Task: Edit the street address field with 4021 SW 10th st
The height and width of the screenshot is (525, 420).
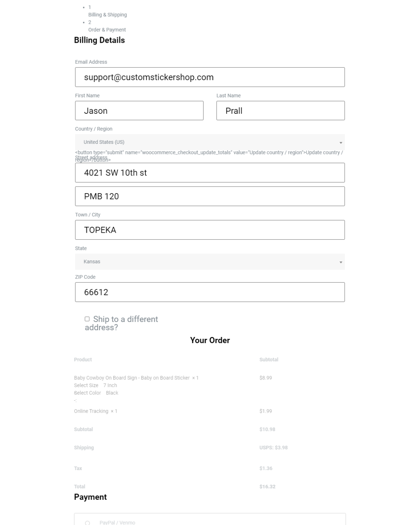Action: [x=210, y=173]
